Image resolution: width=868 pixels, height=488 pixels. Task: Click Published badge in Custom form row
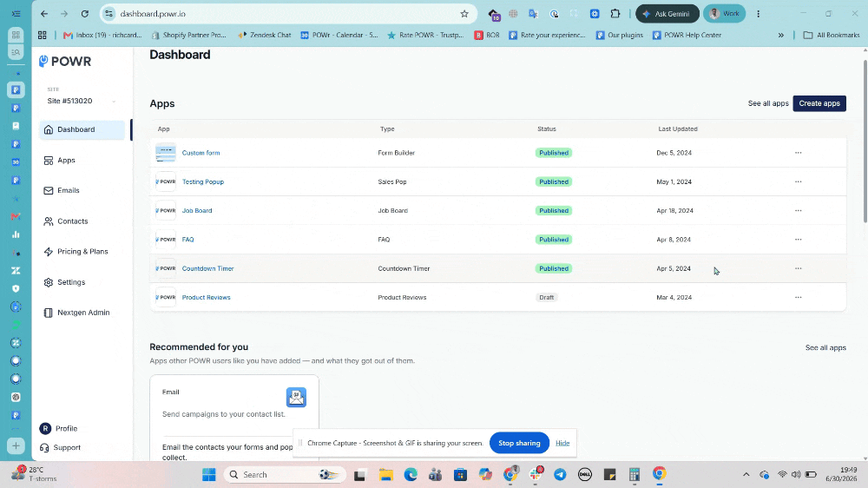click(x=554, y=153)
